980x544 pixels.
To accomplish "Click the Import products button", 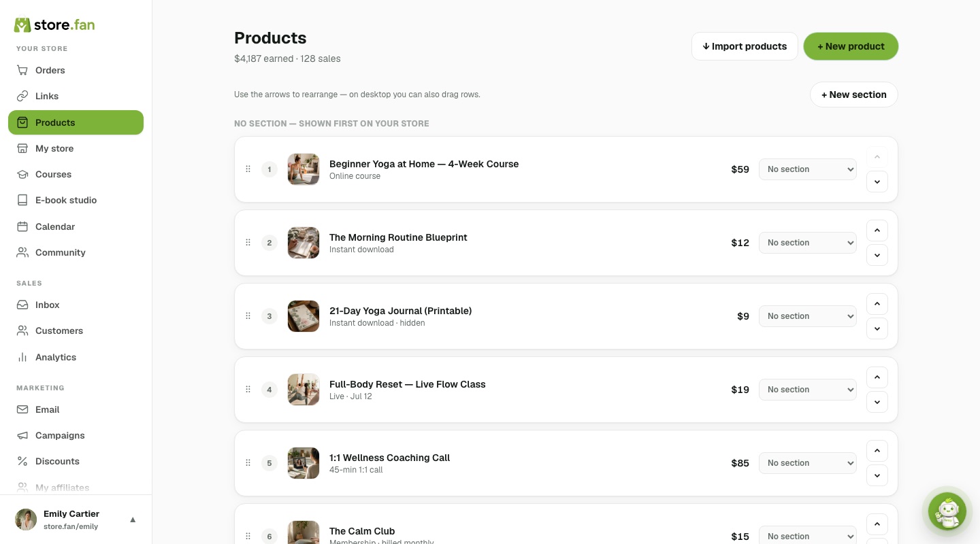I will coord(745,46).
